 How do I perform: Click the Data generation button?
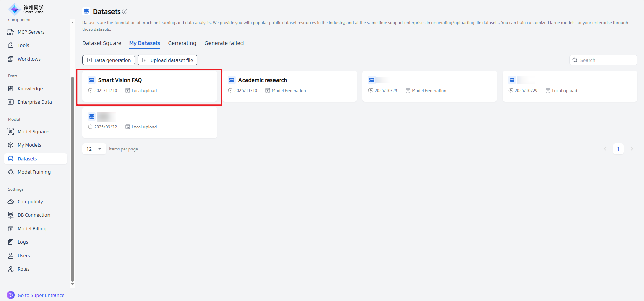coord(108,60)
